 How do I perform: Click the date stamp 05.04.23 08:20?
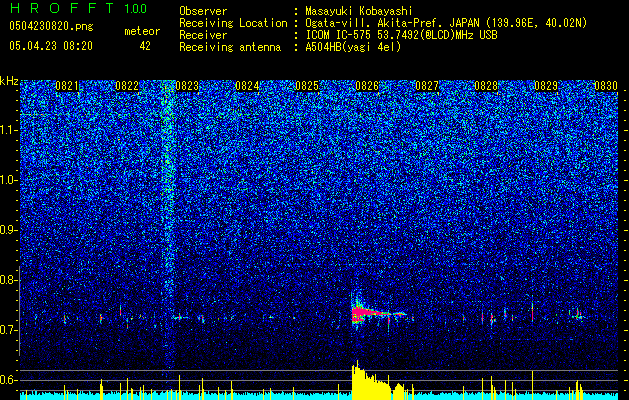[51, 46]
